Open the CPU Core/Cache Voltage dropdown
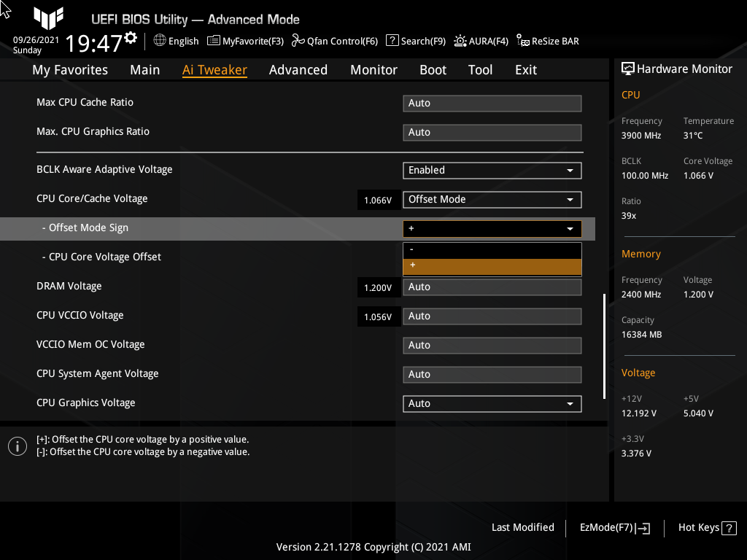747x560 pixels. (x=492, y=199)
